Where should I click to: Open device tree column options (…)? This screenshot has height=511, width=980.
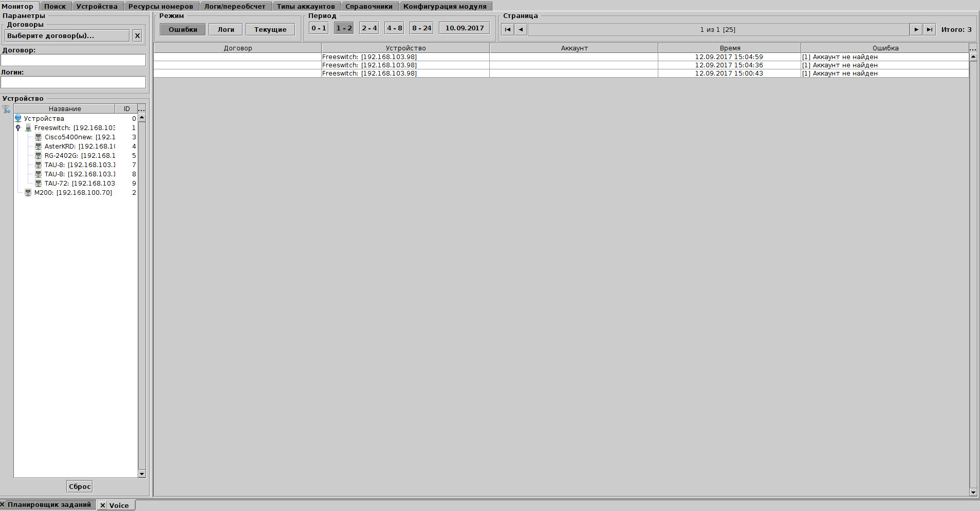click(142, 109)
